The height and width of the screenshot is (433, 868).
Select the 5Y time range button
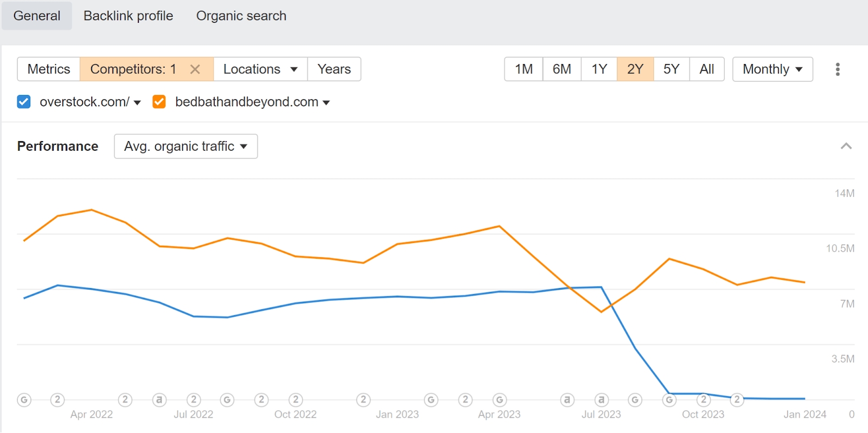click(x=671, y=69)
